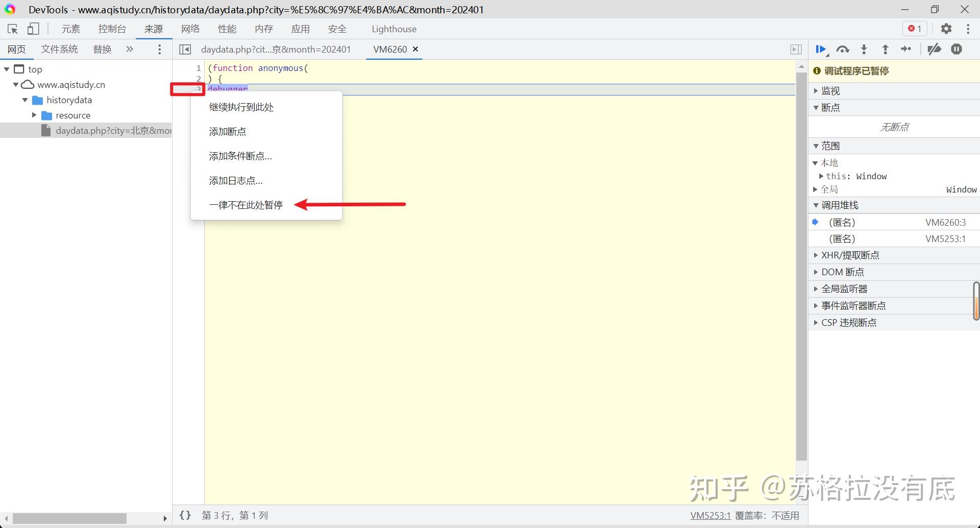Click the navigator panel hide icon
Screen dimensions: 980x528
[x=185, y=49]
